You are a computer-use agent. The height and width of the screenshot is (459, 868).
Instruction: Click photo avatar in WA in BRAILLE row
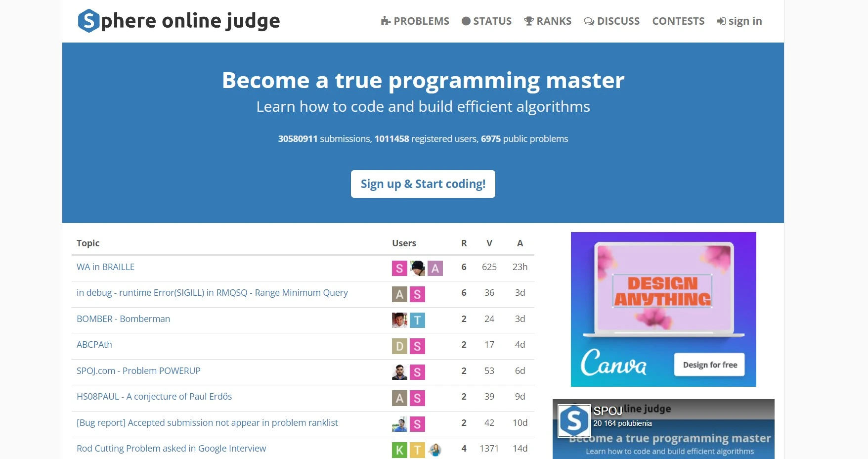pyautogui.click(x=418, y=268)
